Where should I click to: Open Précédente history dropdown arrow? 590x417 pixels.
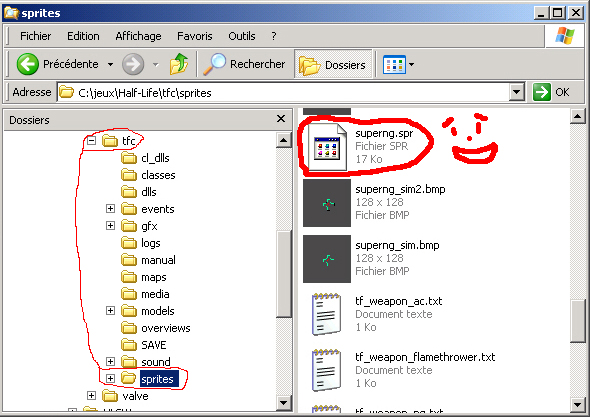point(110,64)
